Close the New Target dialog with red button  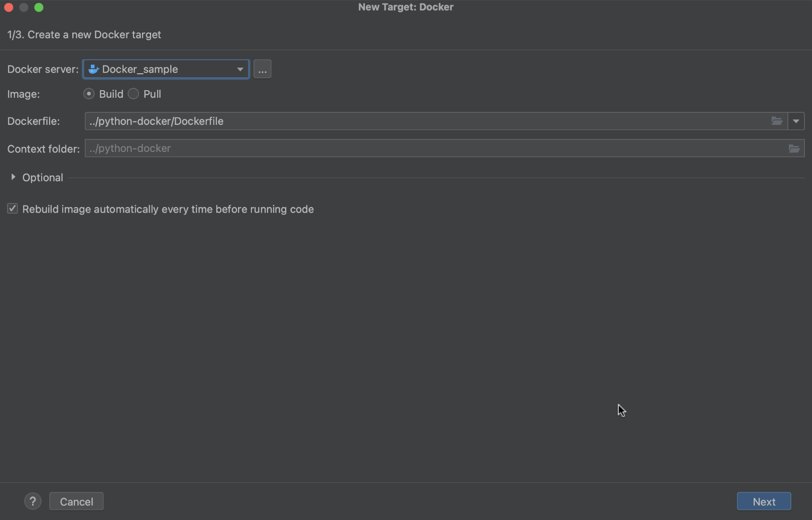9,8
